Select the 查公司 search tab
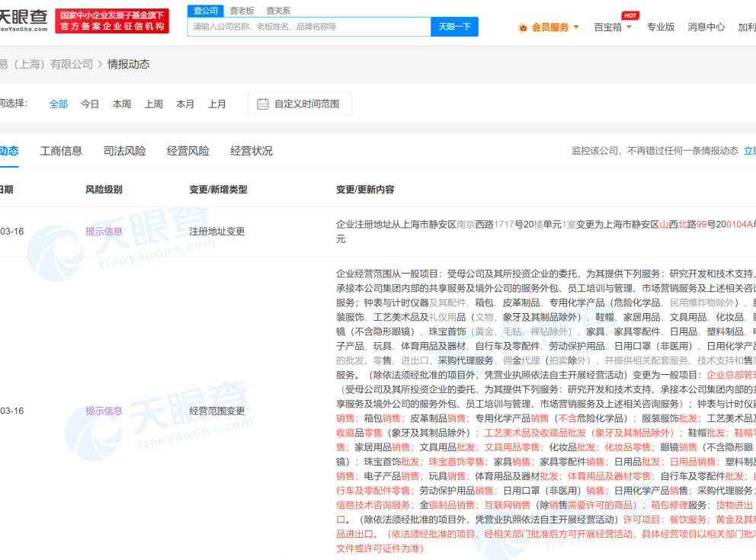 206,11
